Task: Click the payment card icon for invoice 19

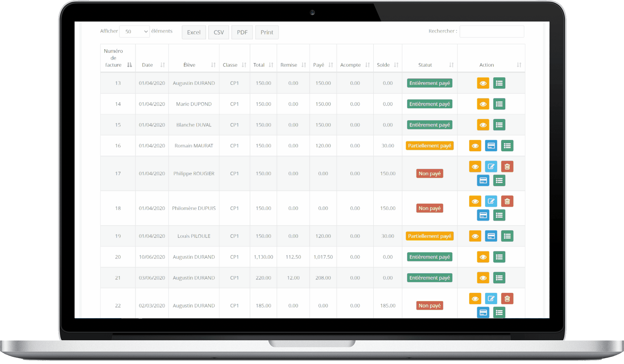Action: pyautogui.click(x=491, y=236)
